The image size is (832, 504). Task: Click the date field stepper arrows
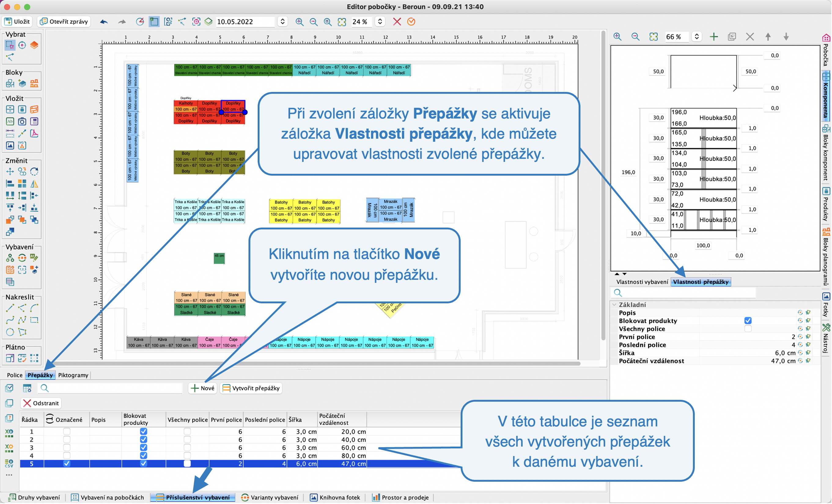coord(283,22)
